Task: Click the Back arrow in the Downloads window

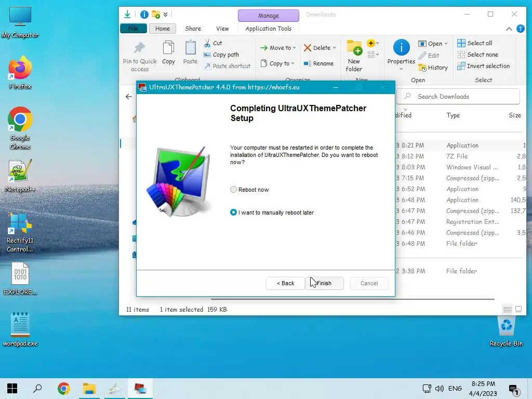Action: pos(129,97)
